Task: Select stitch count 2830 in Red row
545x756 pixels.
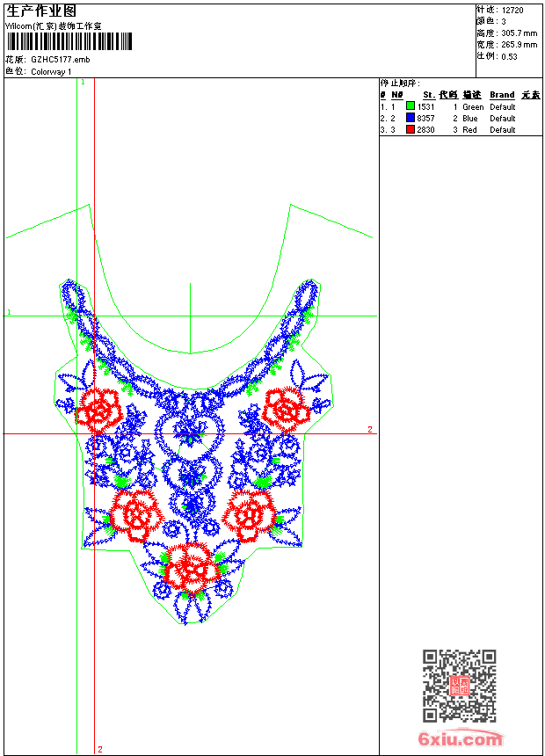Action: point(425,130)
